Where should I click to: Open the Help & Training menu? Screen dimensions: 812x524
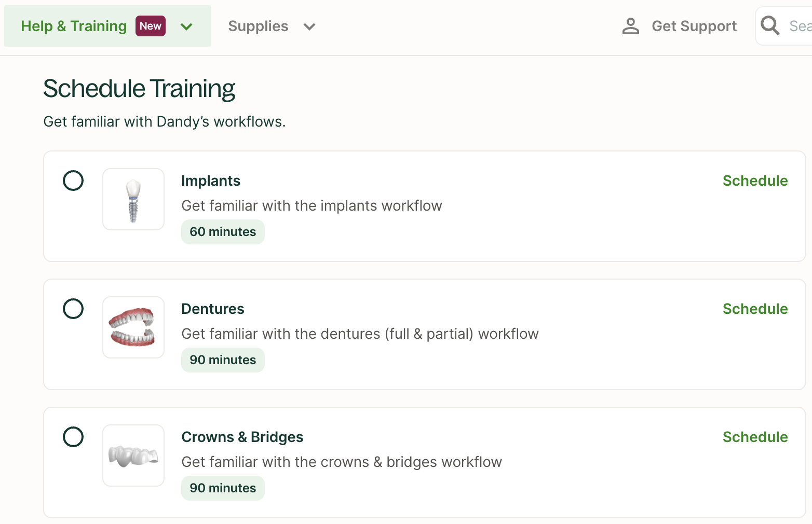[74, 26]
